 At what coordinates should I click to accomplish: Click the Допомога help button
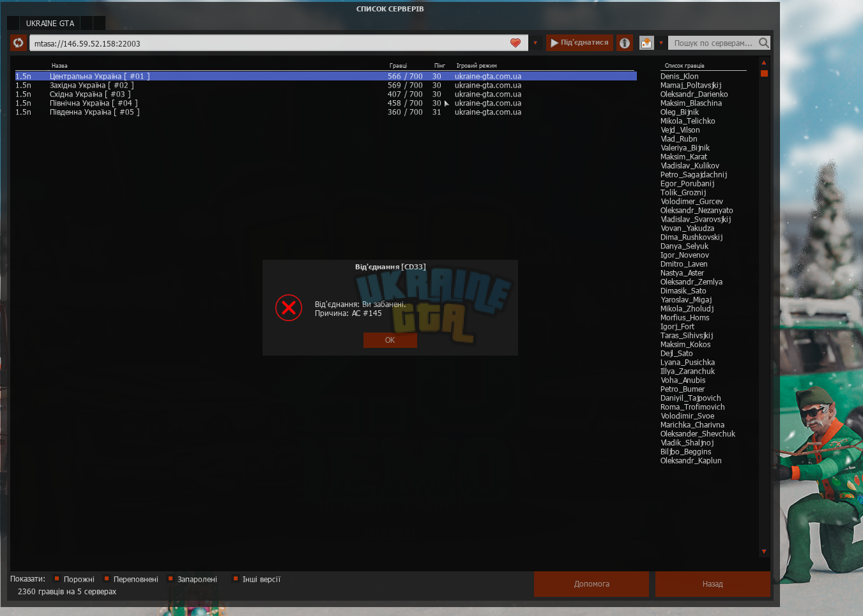point(592,584)
